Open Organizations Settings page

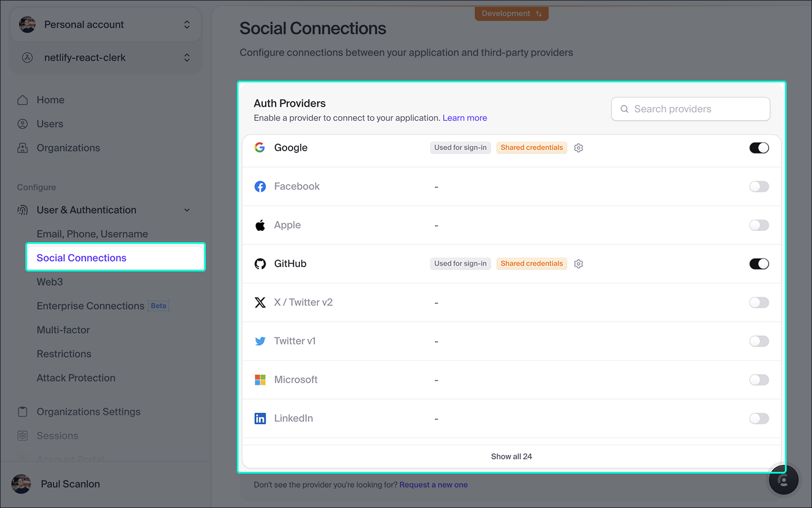coord(89,411)
